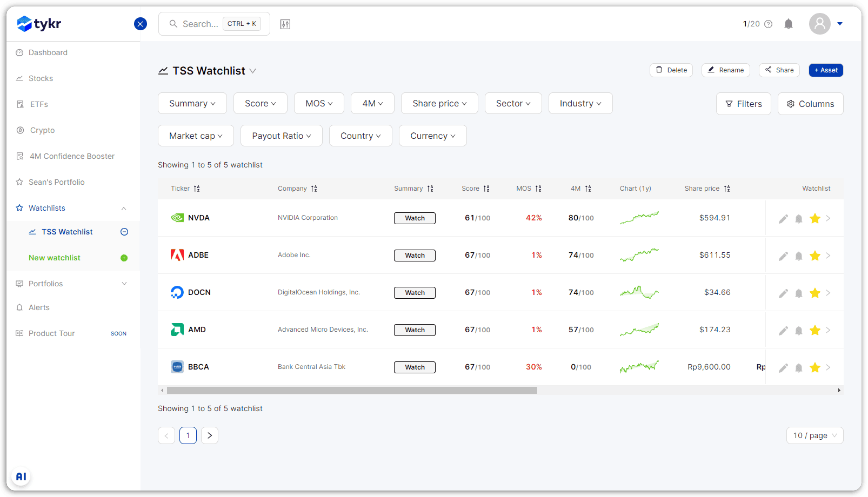This screenshot has height=497, width=868.
Task: Open the Country filter dropdown
Action: tap(360, 136)
